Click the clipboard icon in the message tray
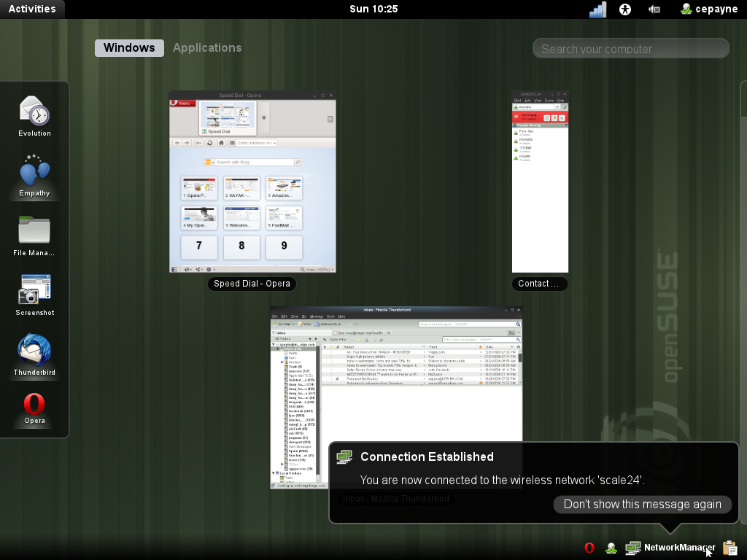 coord(729,548)
